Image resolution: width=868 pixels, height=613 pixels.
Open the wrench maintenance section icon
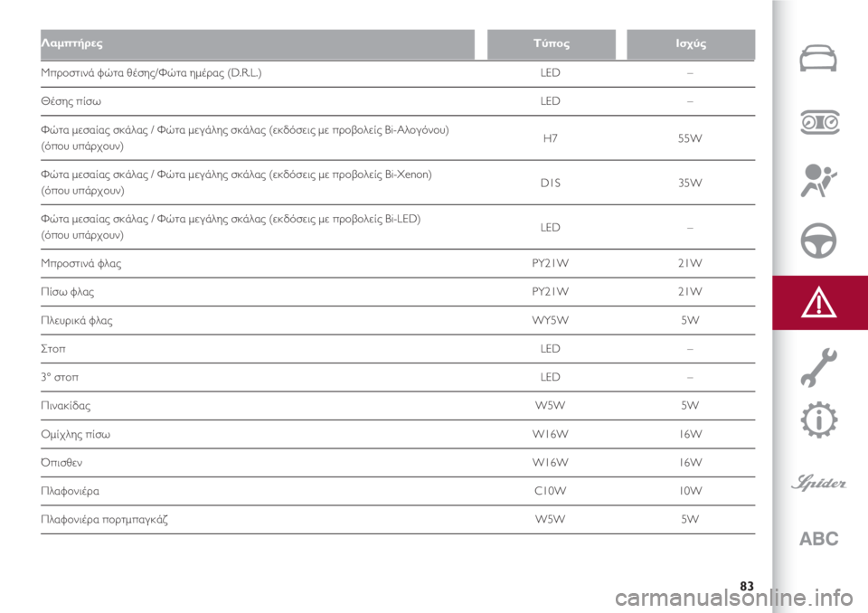(819, 367)
